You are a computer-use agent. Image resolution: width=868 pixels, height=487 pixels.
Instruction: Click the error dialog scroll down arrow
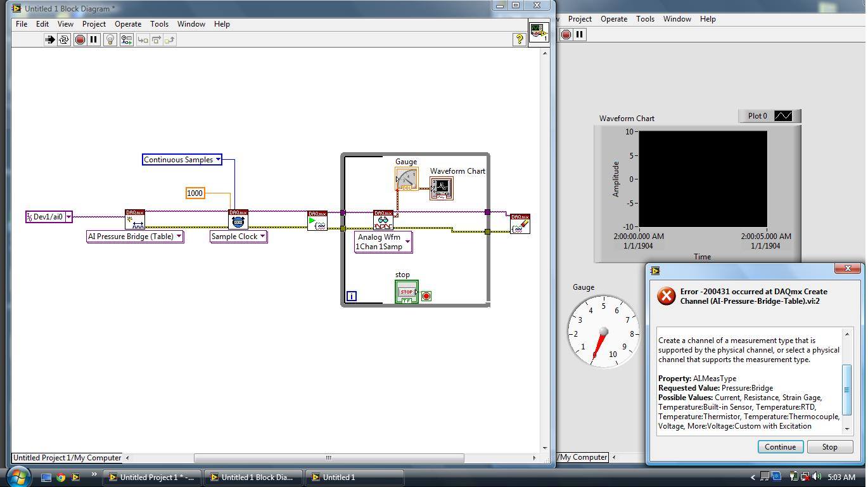click(x=847, y=429)
